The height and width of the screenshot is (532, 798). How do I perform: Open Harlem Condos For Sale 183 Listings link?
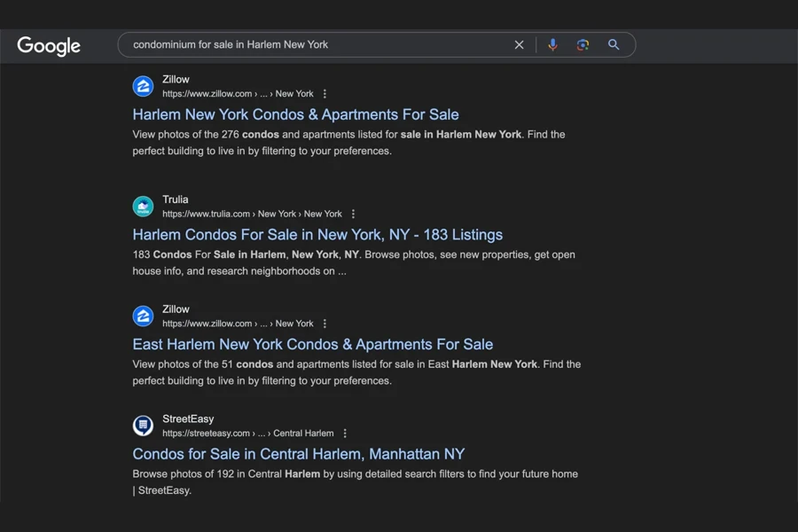tap(317, 235)
